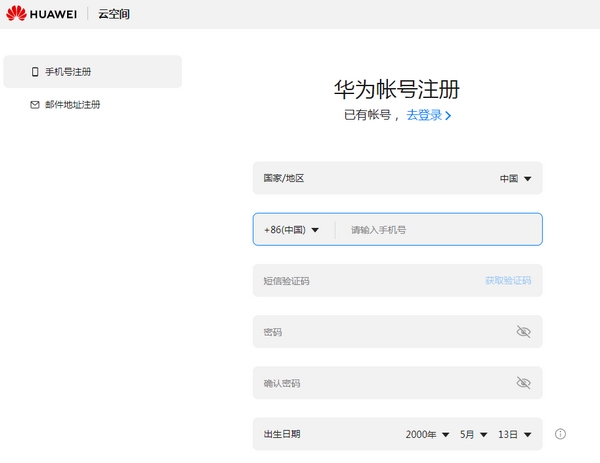Open the 2000年 birth year dropdown

point(428,434)
